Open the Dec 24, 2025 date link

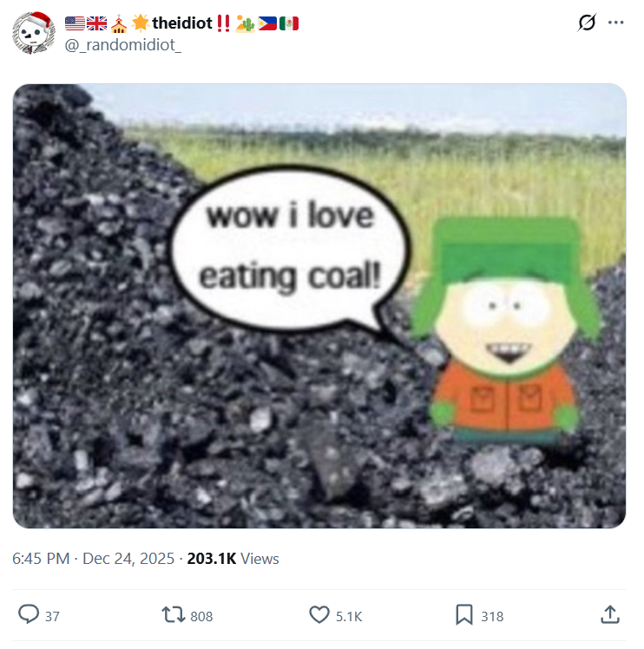coord(128,559)
